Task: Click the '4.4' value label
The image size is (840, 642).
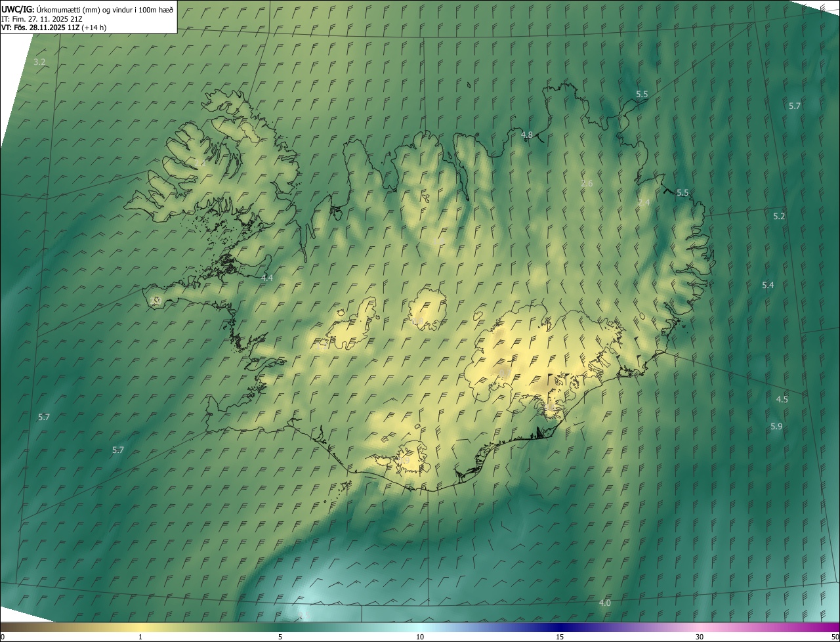Action: click(x=267, y=278)
